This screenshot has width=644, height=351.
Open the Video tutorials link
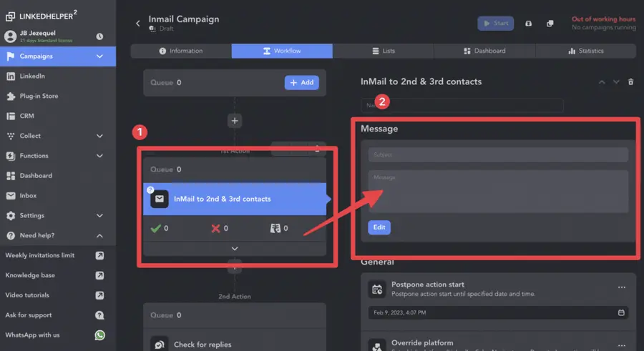[27, 295]
